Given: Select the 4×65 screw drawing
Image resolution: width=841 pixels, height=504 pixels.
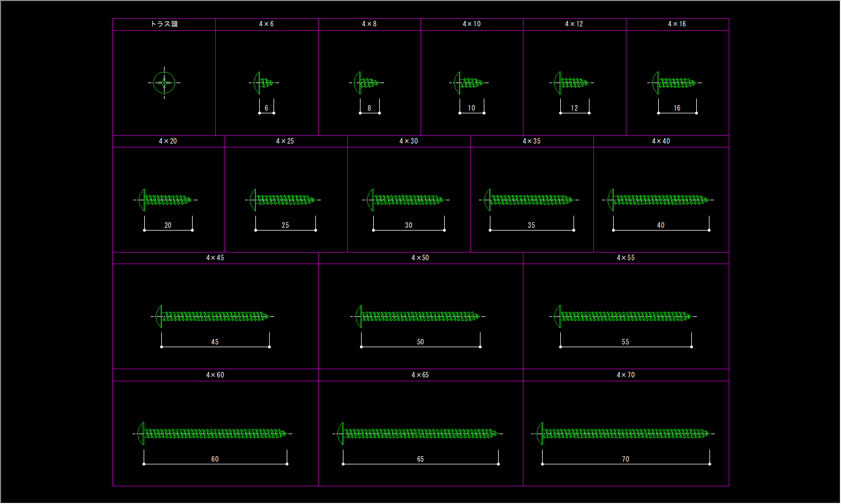Looking at the screenshot, I should tap(418, 434).
